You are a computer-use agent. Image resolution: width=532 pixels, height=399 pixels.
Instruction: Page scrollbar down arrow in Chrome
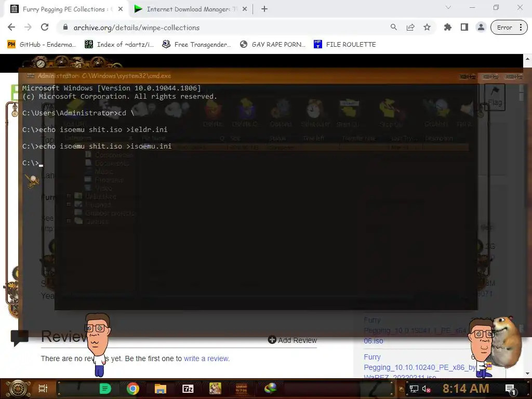click(x=528, y=374)
